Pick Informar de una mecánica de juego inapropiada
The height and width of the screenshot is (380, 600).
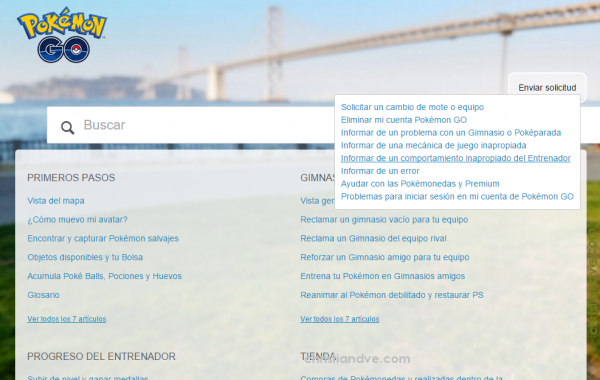point(434,145)
